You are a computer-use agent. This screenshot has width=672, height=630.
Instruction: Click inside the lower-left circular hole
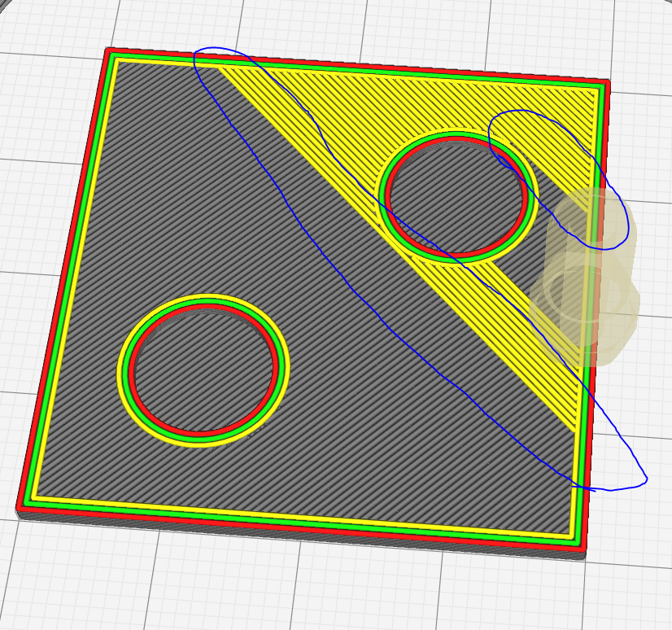(203, 370)
